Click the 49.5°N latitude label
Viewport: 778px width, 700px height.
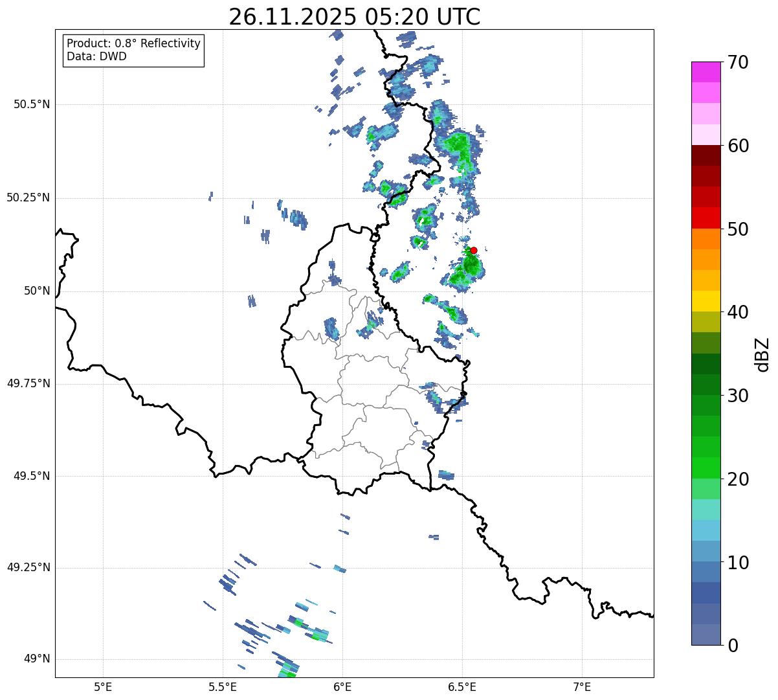coord(32,476)
